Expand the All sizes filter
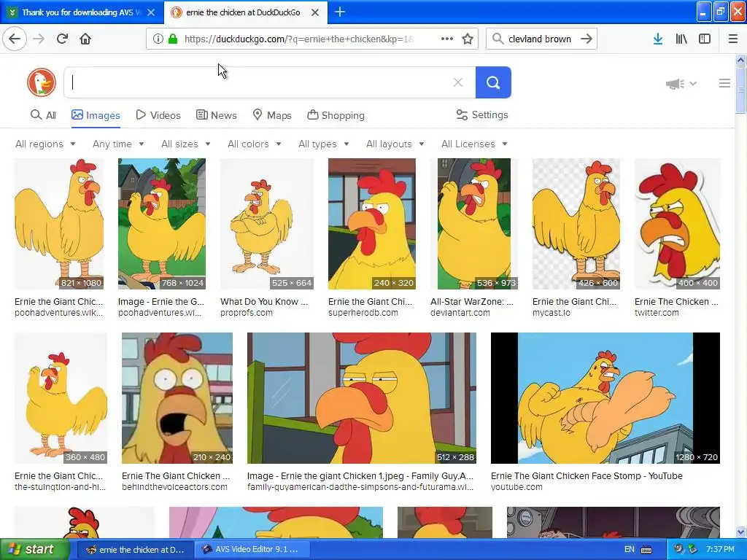The image size is (747, 560). pyautogui.click(x=186, y=144)
